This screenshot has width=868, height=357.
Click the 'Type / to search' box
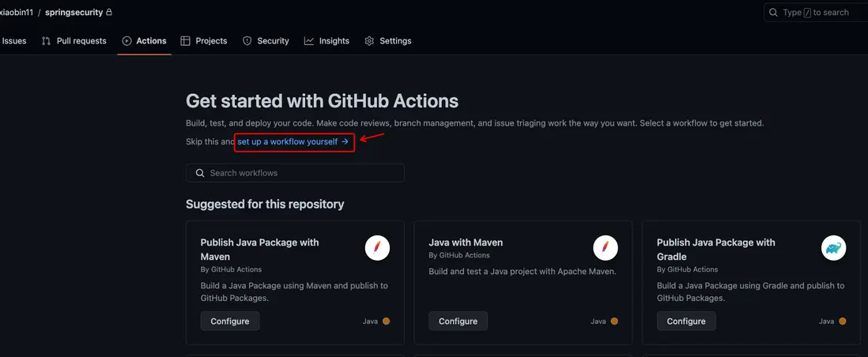818,13
